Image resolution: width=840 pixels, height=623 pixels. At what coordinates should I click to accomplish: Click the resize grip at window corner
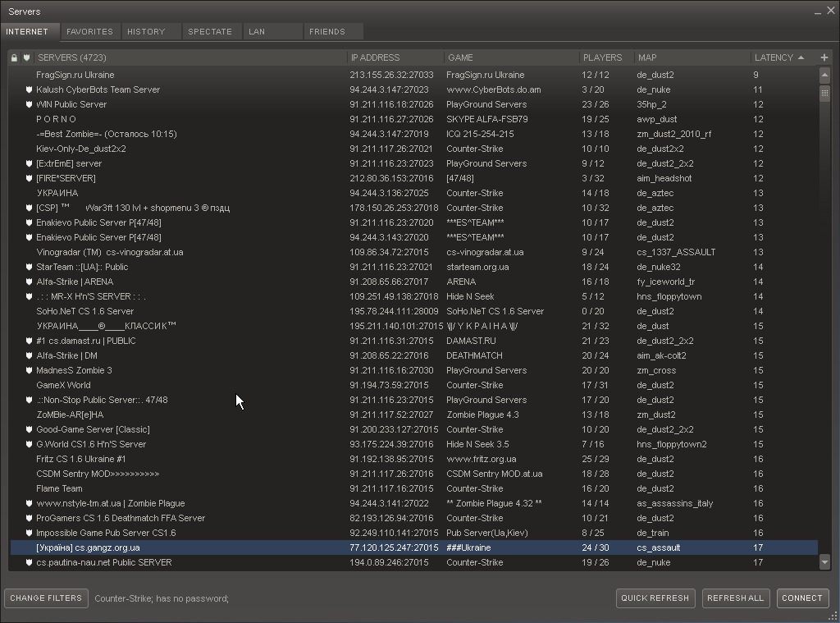point(833,616)
